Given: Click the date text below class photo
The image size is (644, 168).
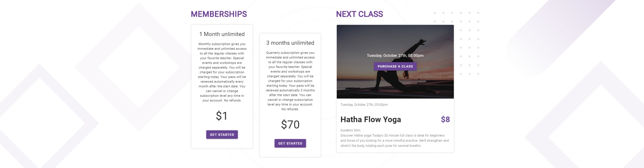Looking at the screenshot, I should (364, 104).
